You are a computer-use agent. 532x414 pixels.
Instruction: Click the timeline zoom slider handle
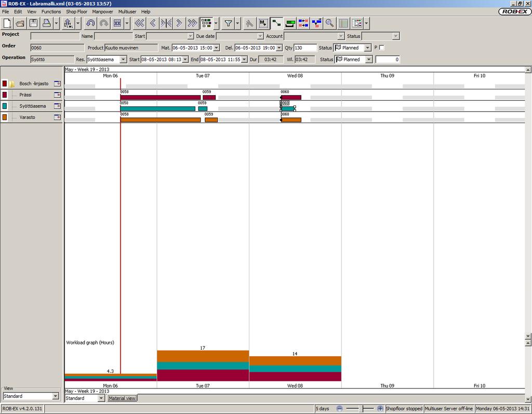coord(363,409)
